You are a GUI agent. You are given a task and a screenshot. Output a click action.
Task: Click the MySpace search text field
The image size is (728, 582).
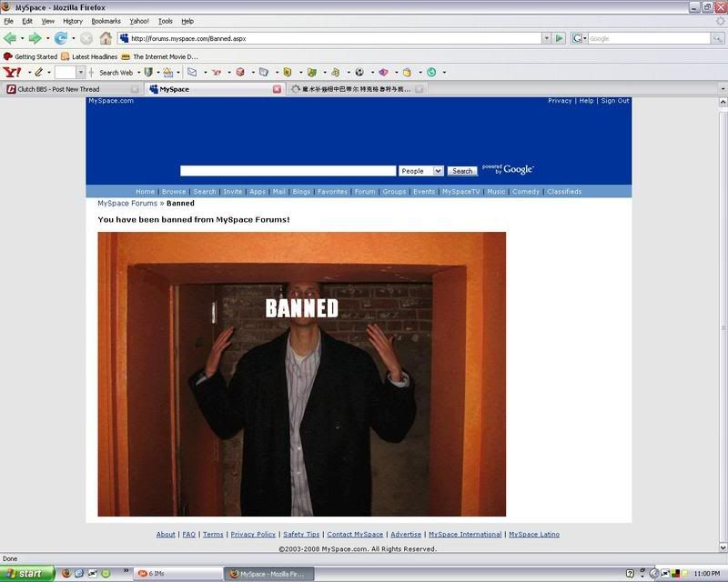click(x=288, y=171)
